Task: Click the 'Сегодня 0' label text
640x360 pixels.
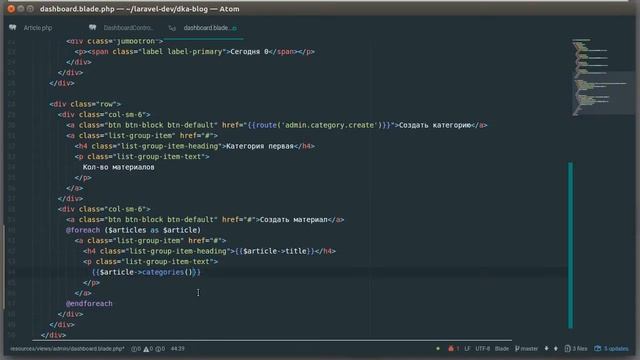Action: coord(249,52)
